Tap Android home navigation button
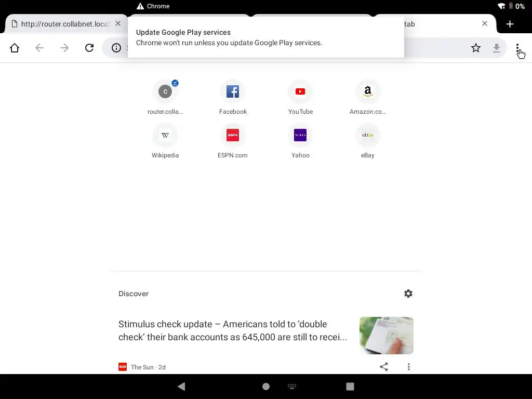 coord(266,387)
